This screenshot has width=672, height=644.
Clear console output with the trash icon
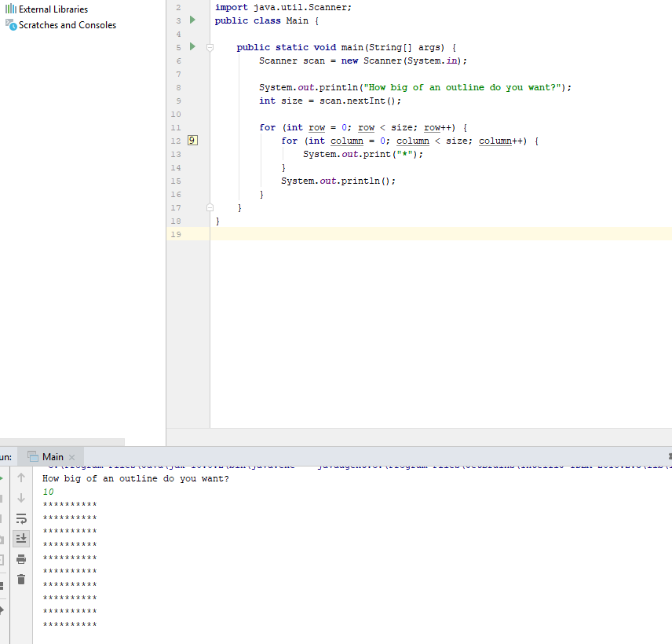click(21, 580)
